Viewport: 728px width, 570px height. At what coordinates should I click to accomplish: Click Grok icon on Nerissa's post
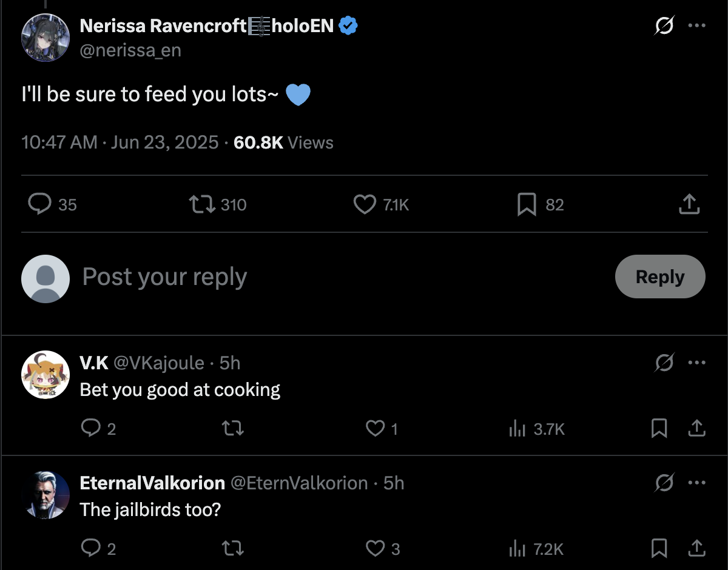point(664,26)
